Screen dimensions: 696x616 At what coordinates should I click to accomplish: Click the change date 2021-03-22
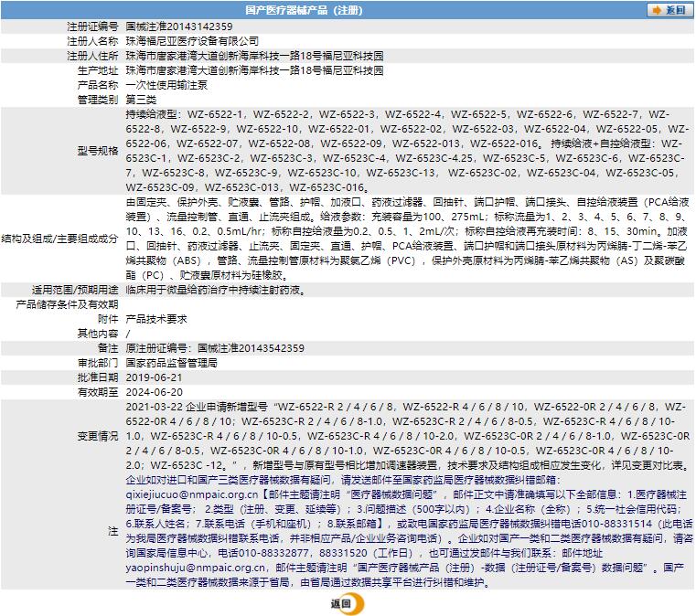tap(154, 407)
